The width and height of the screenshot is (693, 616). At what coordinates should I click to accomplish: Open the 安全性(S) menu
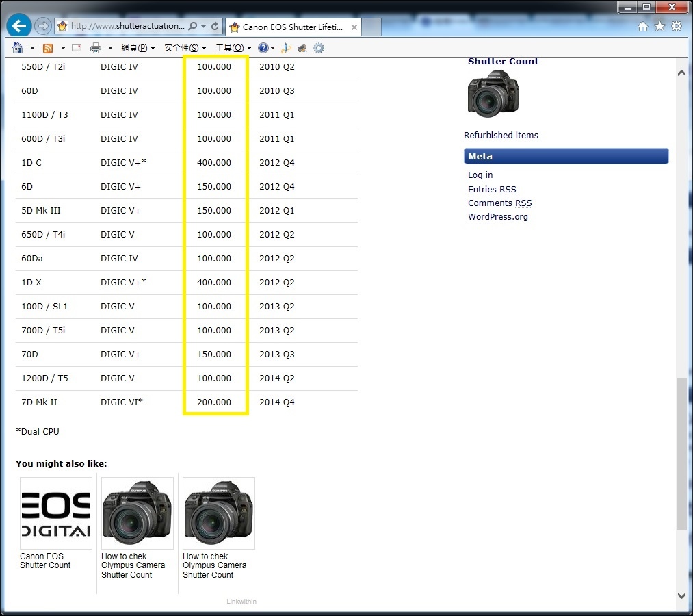pyautogui.click(x=185, y=48)
